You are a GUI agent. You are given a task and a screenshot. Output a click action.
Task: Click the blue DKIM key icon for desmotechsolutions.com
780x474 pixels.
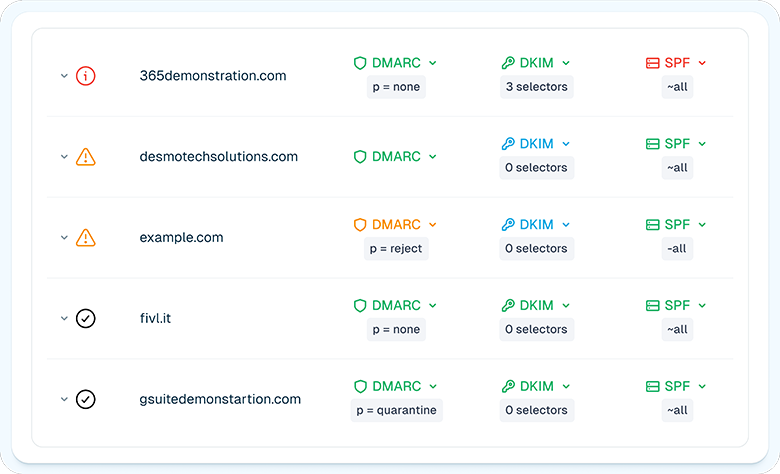click(x=508, y=144)
